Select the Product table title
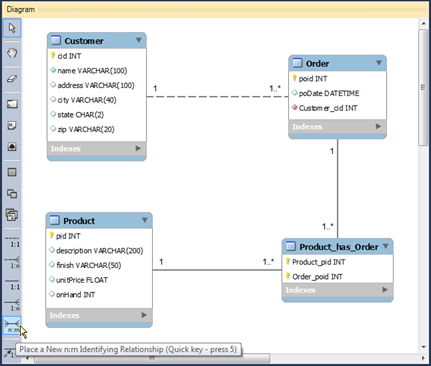 tap(79, 221)
